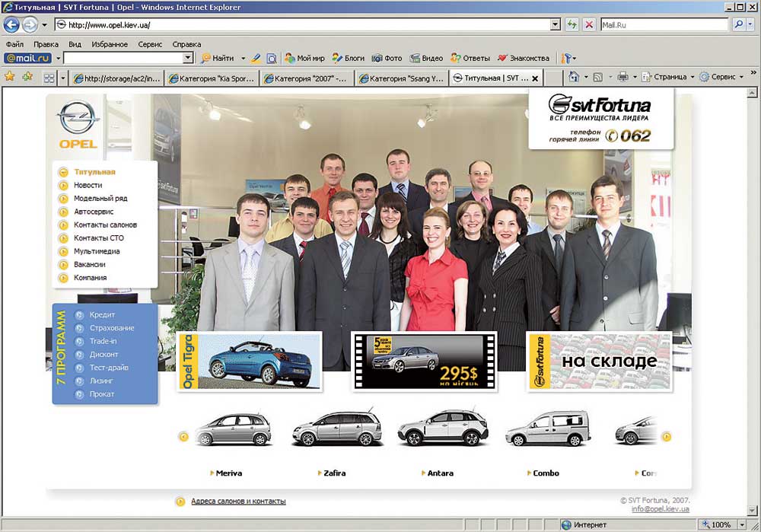This screenshot has width=761, height=532.
Task: Click the Opel Tigra banner thumbnail
Action: pyautogui.click(x=249, y=362)
